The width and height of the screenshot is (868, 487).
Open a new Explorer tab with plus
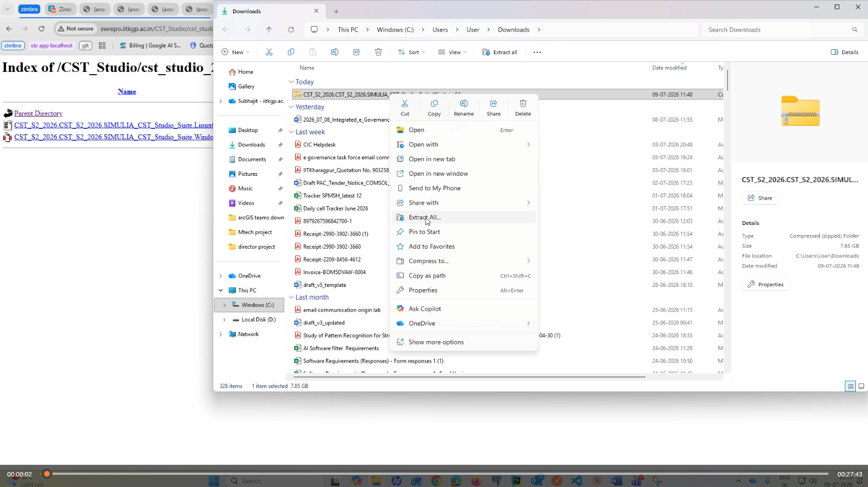(336, 11)
